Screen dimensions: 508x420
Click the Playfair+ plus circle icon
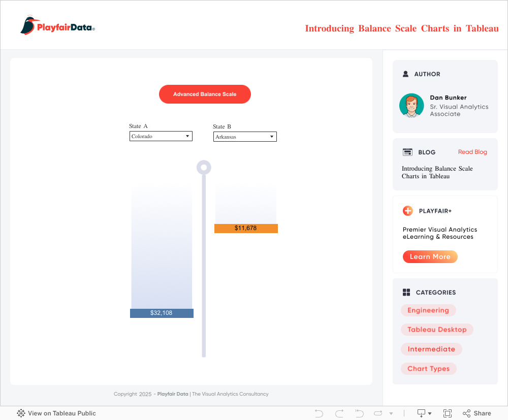407,211
